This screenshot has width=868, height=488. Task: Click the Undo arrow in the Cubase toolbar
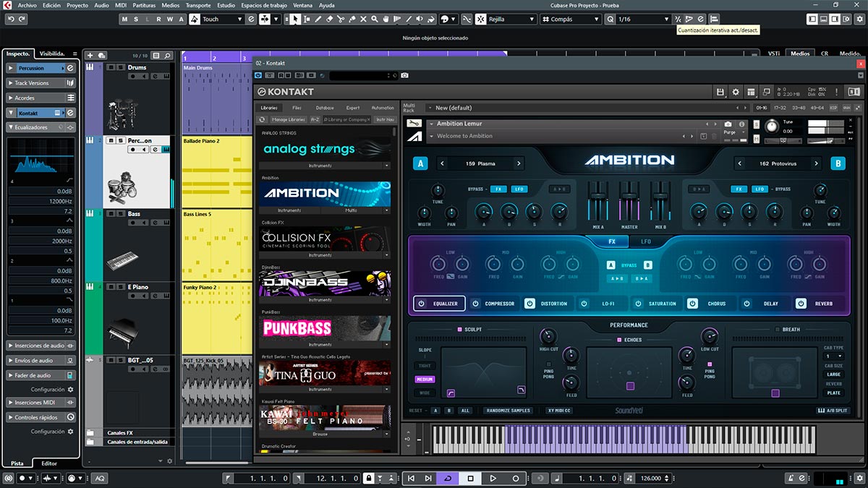click(x=11, y=19)
